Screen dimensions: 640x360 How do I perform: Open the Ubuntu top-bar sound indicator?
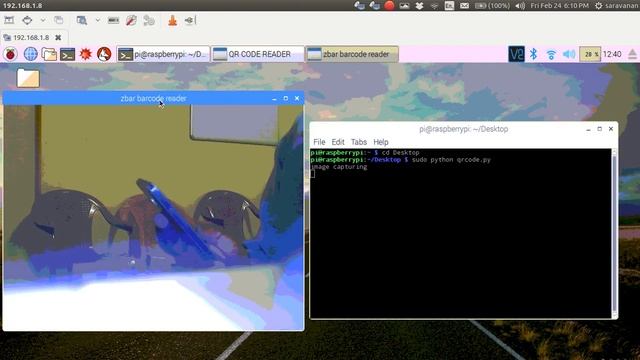[520, 5]
